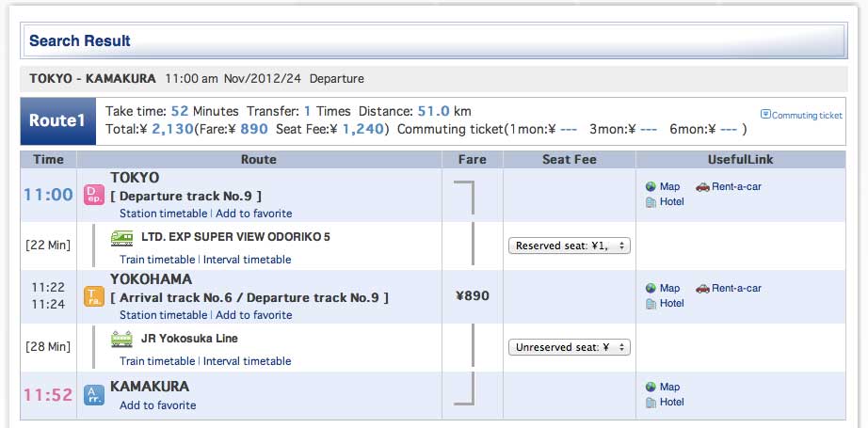
Task: Open Interval timetable for JR Yokosuka Line
Action: 247,361
